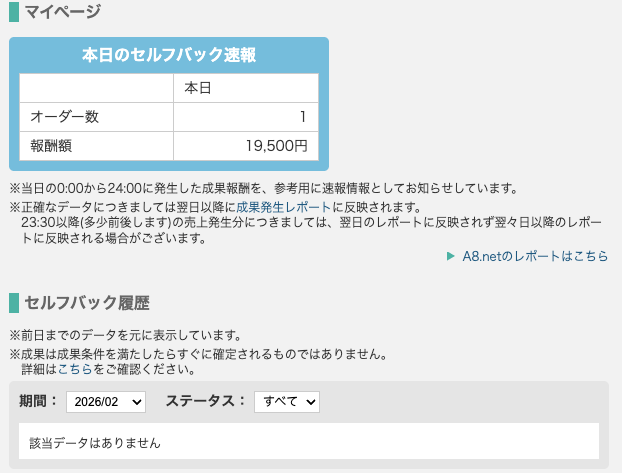Viewport: 622px width, 473px height.
Task: Click the arrow icon beside A8.net report link
Action: (451, 256)
